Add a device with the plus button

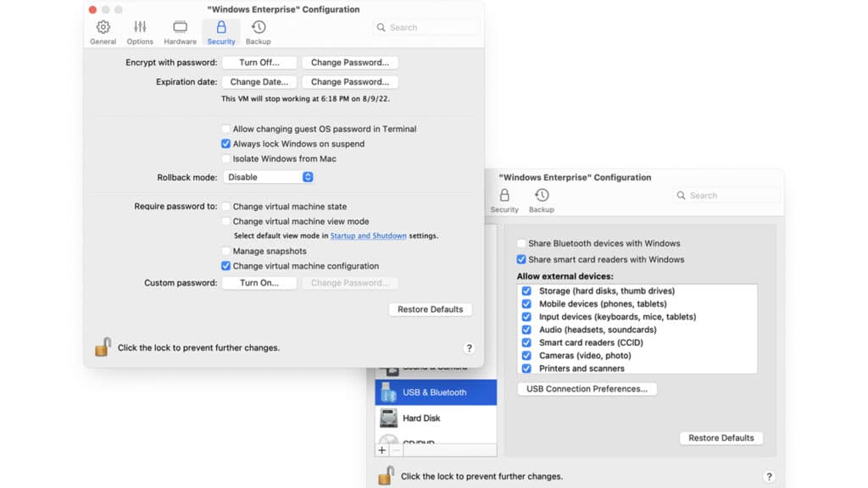[x=382, y=451]
